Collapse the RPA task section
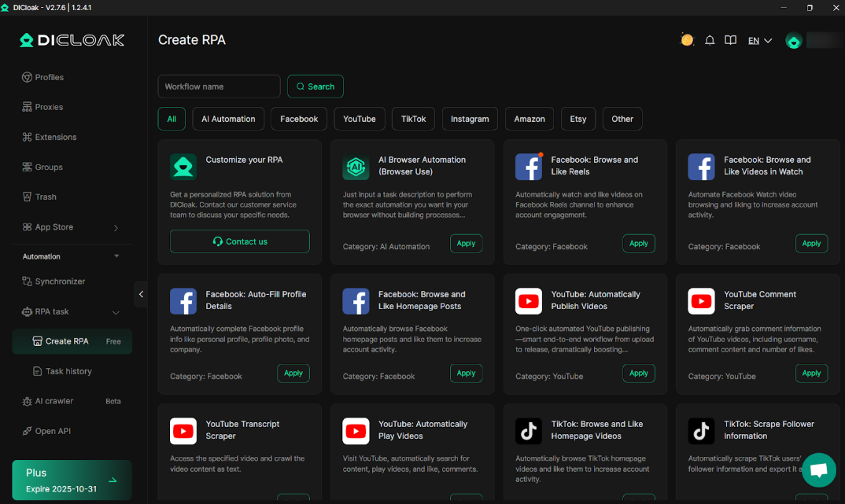 (x=116, y=312)
